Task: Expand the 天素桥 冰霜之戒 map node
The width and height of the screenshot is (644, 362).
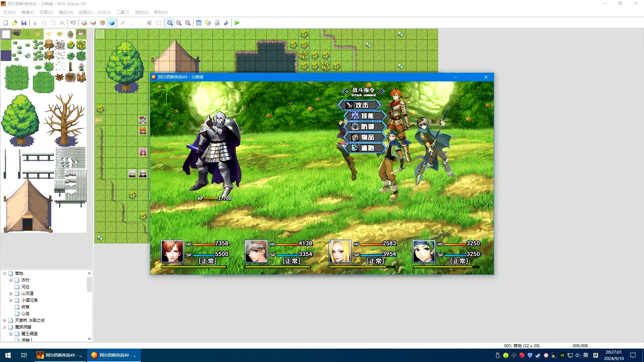Action: tap(5, 320)
